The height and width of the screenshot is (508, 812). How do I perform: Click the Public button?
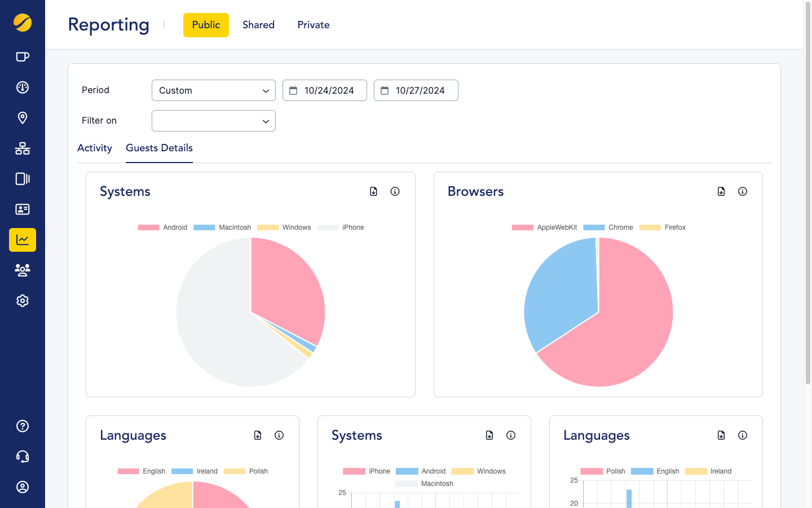[x=206, y=25]
